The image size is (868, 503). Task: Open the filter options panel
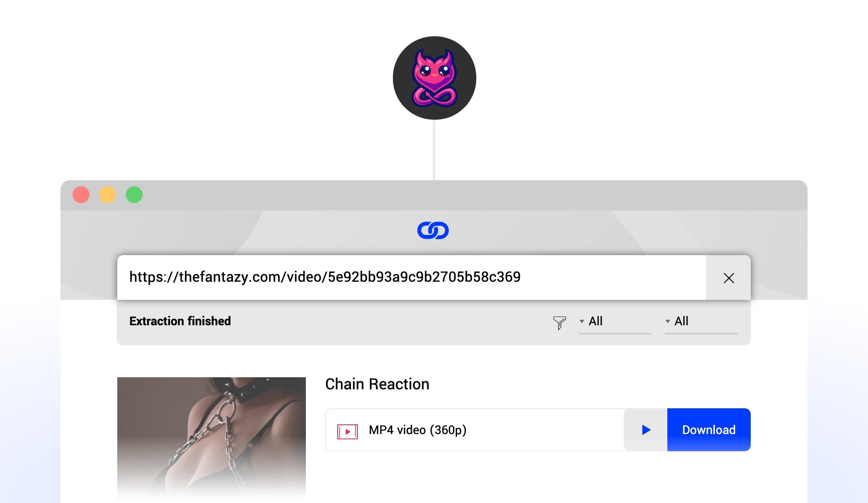point(559,321)
